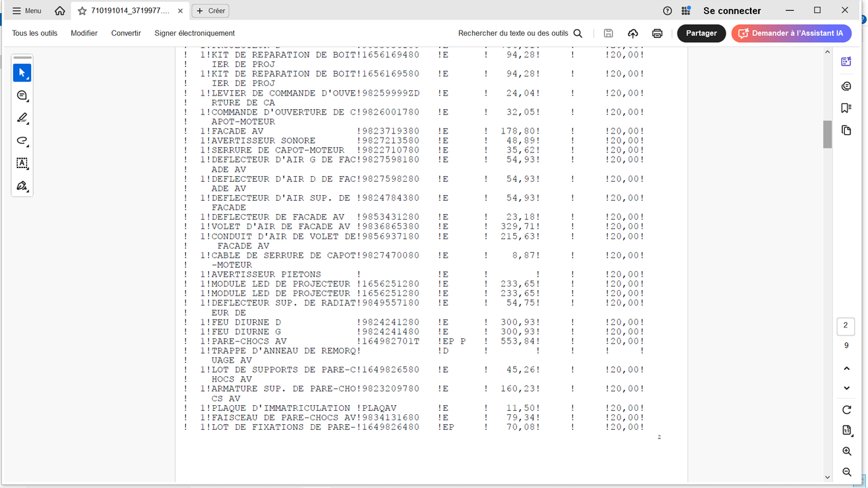Click the price 329,71
The height and width of the screenshot is (488, 868).
(517, 227)
